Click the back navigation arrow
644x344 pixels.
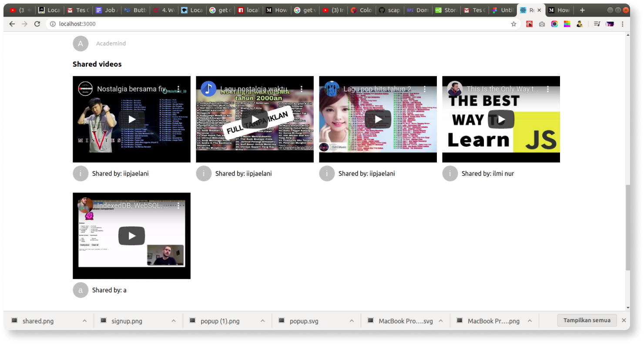pyautogui.click(x=11, y=24)
